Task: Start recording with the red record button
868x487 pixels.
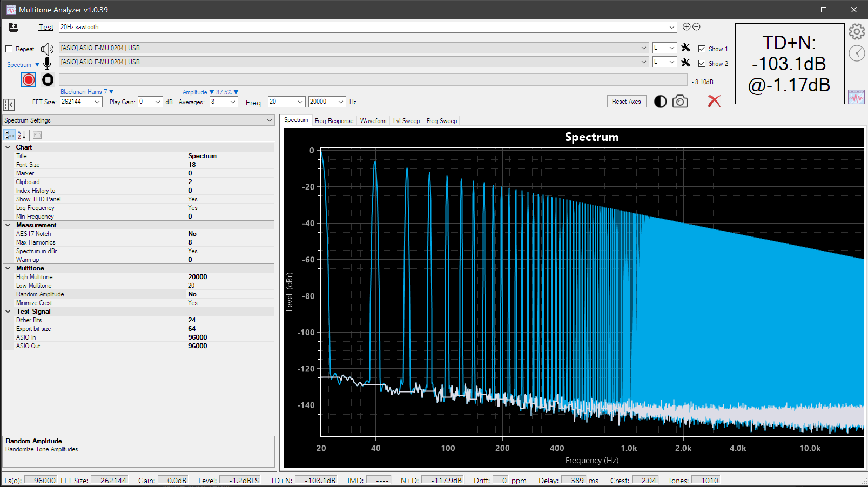Action: tap(29, 80)
